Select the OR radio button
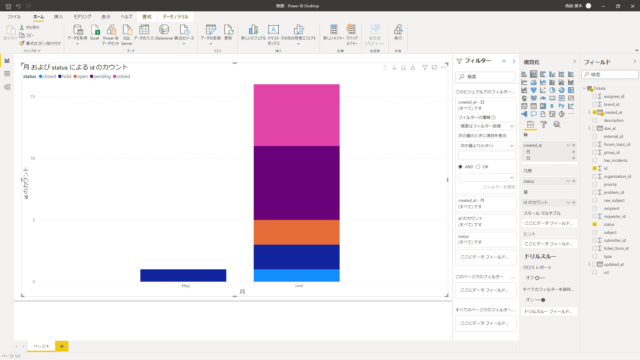Image resolution: width=640 pixels, height=360 pixels. tap(478, 167)
